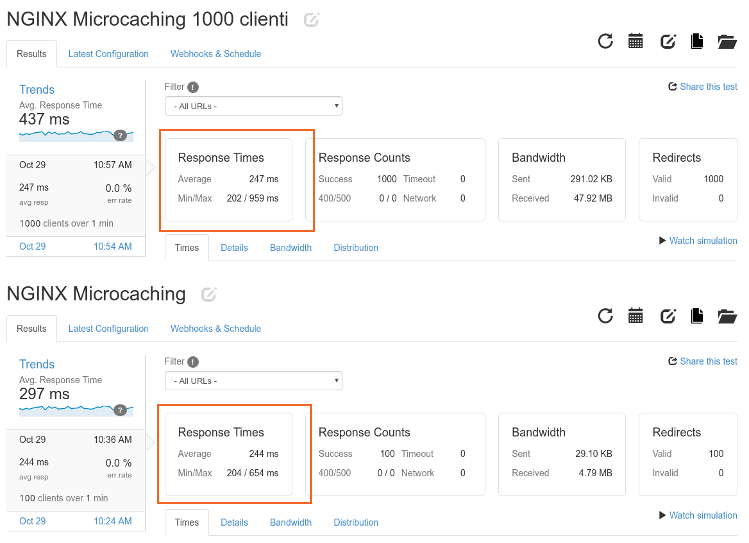The width and height of the screenshot is (749, 543).
Task: Re-run the lower NGINX Microcaching test via refresh icon
Action: (605, 316)
